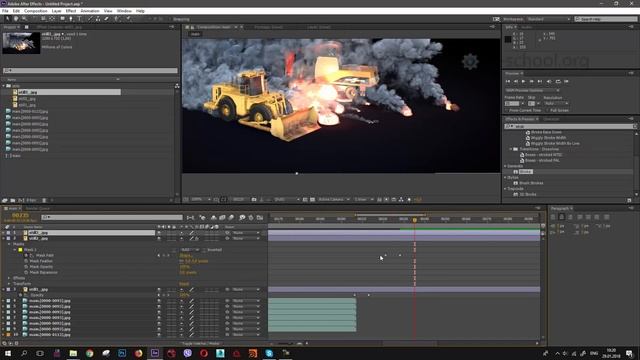
Task: Select the Selection arrow tool
Action: (7, 19)
